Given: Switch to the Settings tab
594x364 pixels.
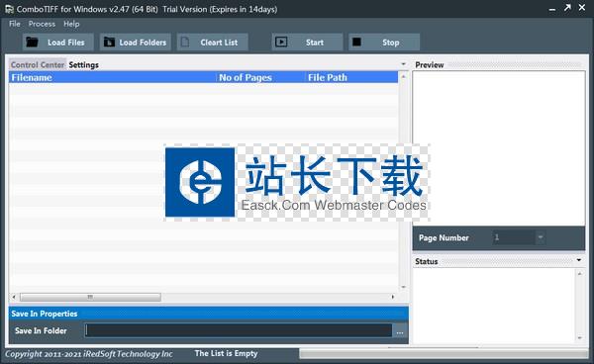Looking at the screenshot, I should [x=84, y=64].
